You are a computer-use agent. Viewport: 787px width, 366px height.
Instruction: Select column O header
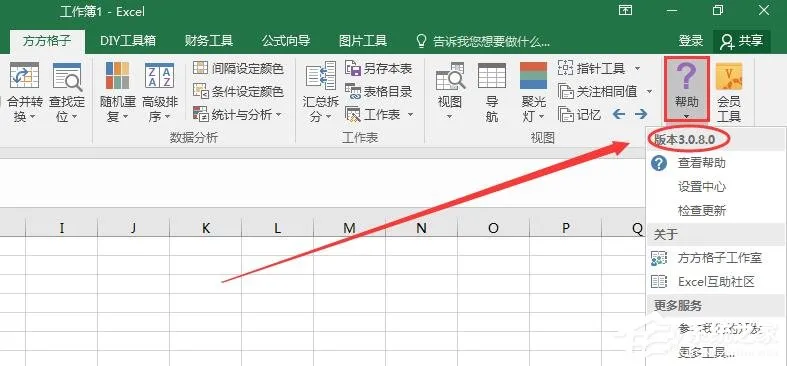493,228
